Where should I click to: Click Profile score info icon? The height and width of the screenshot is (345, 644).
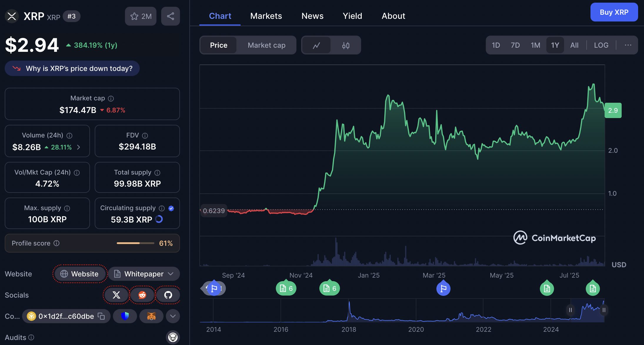tap(57, 243)
